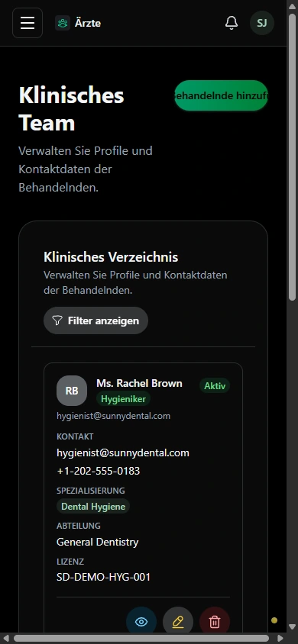The width and height of the screenshot is (298, 644).
Task: Click the horizontal scrollbar left arrow
Action: (6, 638)
